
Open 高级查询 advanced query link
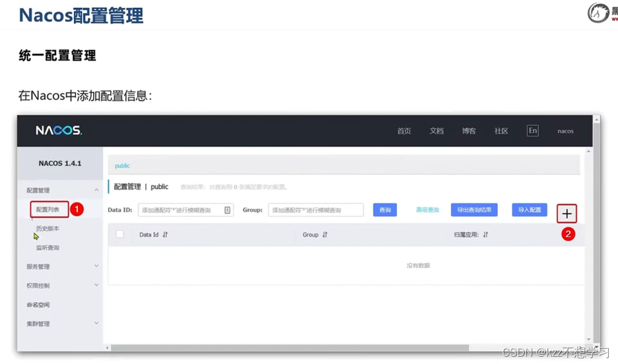click(427, 210)
